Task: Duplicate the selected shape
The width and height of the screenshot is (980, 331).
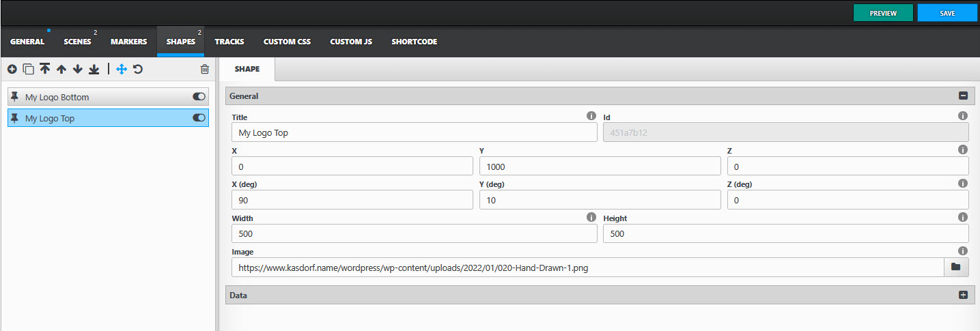Action: tap(28, 69)
